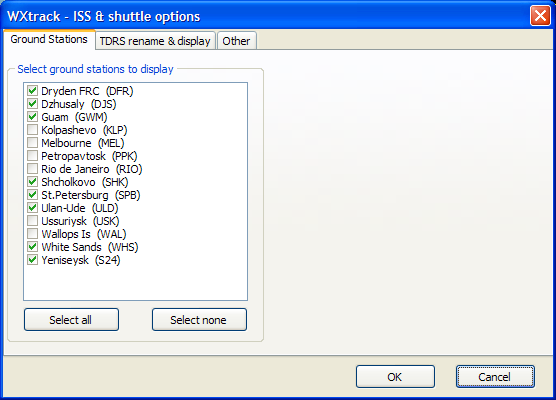The height and width of the screenshot is (400, 556).
Task: Disable the Yeniseysk (S24) station
Action: (x=32, y=260)
